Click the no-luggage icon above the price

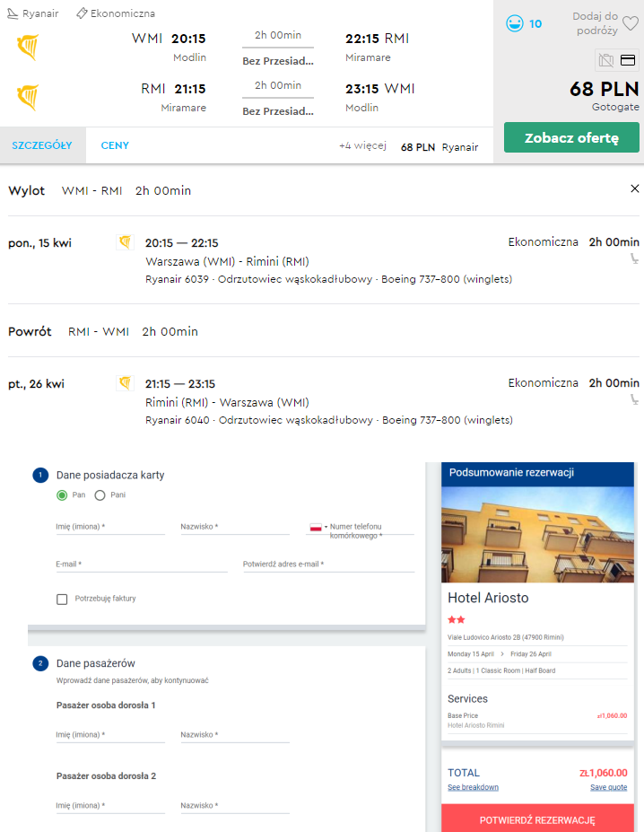605,61
